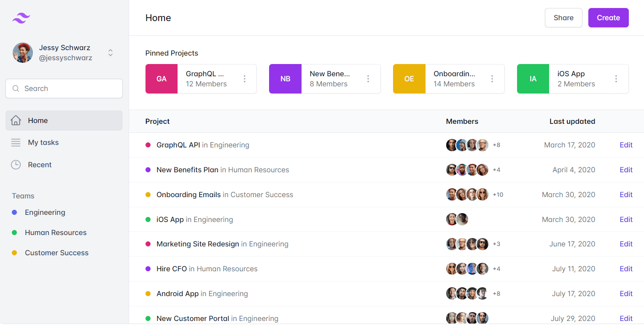Open options menu on Onboarding Emails card
644x329 pixels.
[492, 79]
